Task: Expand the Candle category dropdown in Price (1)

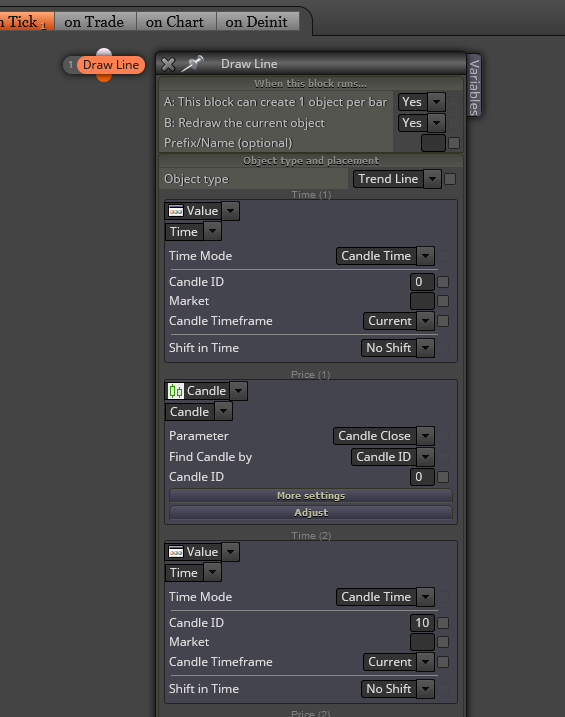Action: tap(239, 391)
